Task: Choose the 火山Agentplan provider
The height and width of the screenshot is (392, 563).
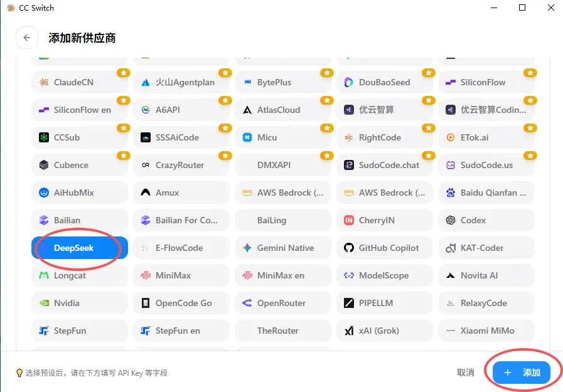Action: (x=181, y=82)
